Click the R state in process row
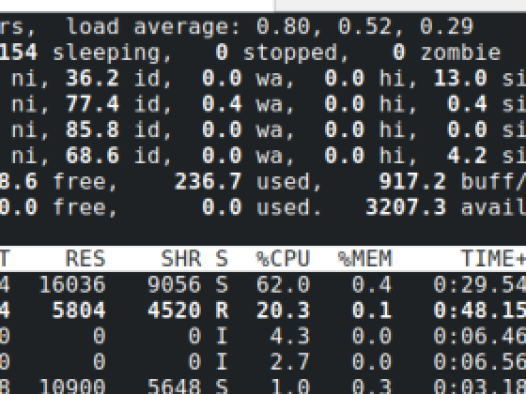 pos(221,311)
